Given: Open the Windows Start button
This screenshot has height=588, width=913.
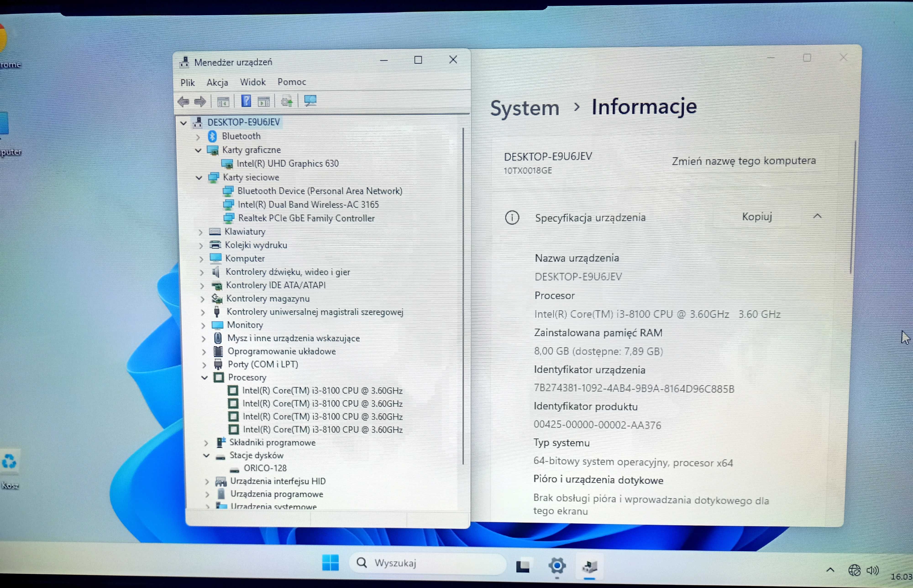Looking at the screenshot, I should (x=331, y=563).
